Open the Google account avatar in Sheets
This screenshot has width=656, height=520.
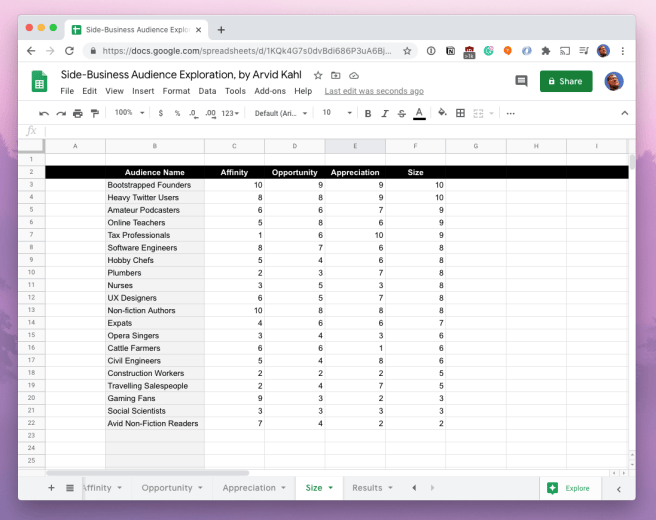point(613,81)
